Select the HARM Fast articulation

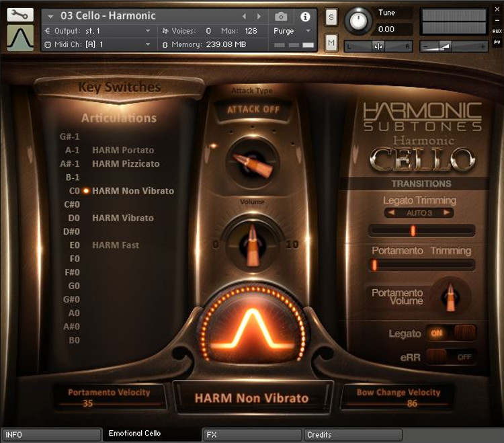click(116, 245)
